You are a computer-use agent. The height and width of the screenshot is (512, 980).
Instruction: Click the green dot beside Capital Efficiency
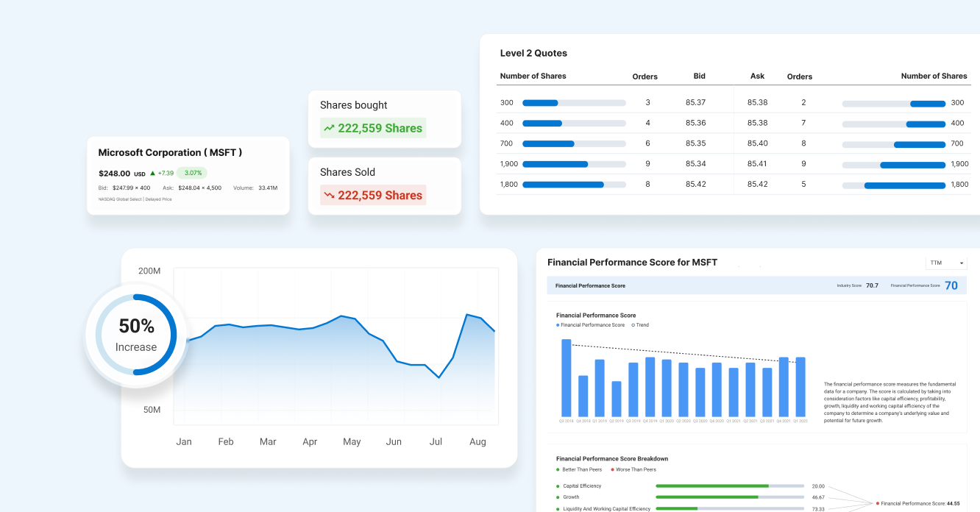point(557,486)
